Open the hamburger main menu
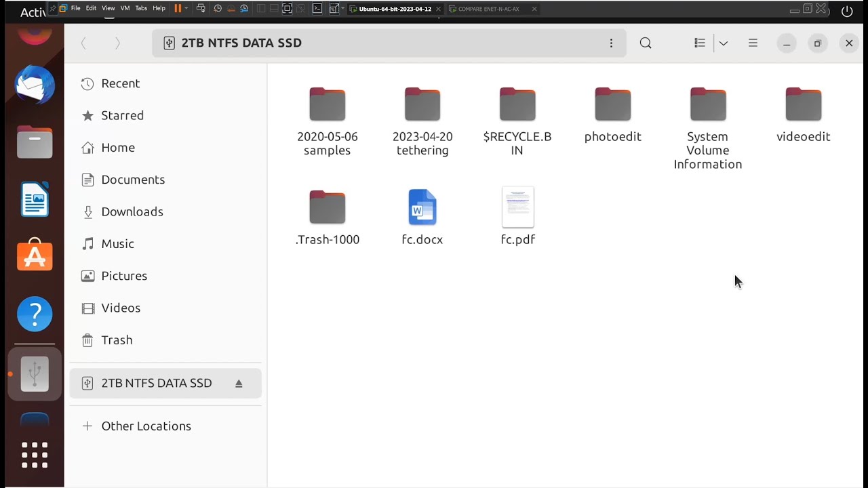 [x=753, y=43]
